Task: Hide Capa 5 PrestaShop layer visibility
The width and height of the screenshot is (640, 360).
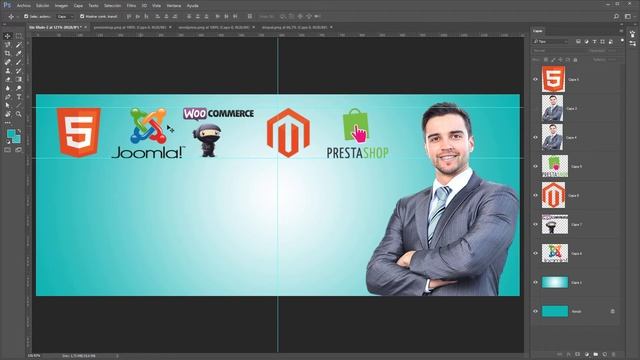Action: [x=536, y=166]
